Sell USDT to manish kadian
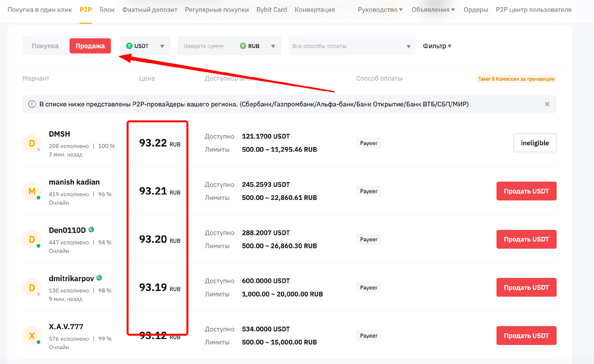 pyautogui.click(x=527, y=191)
